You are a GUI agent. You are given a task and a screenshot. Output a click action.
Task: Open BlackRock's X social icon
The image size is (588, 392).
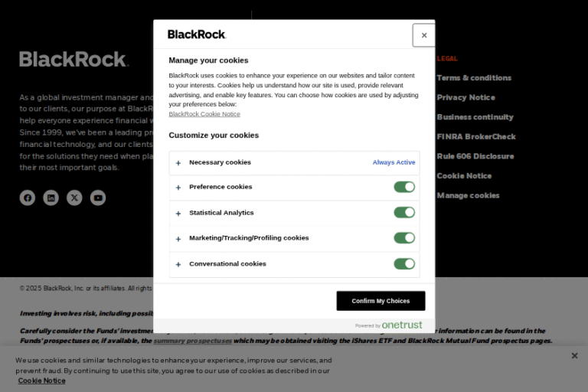74,198
